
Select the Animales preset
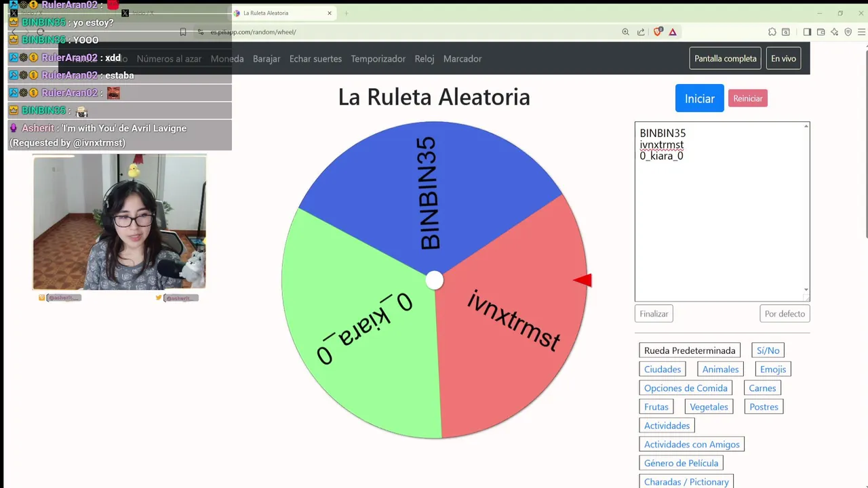coord(720,369)
